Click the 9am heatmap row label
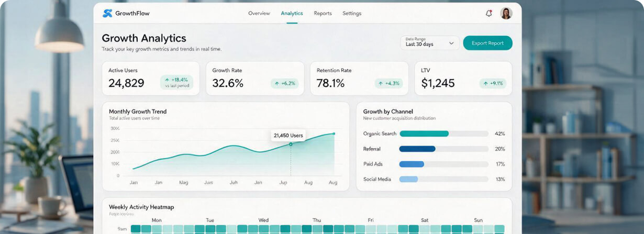644x234 pixels. click(121, 229)
